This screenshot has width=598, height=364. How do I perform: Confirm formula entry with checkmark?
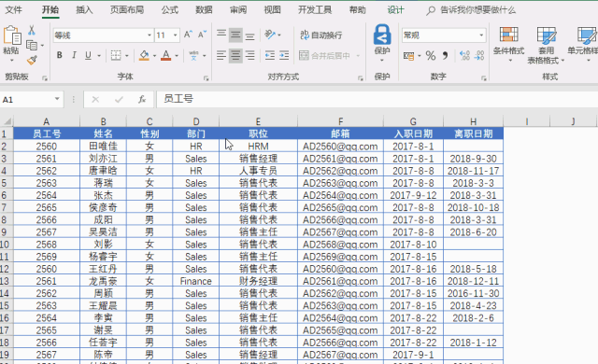(x=119, y=99)
